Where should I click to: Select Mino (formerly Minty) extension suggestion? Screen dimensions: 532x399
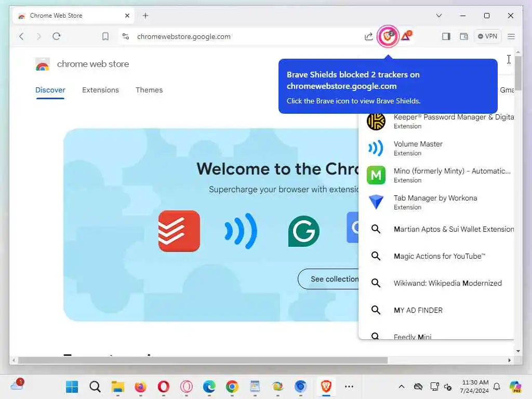tap(436, 175)
